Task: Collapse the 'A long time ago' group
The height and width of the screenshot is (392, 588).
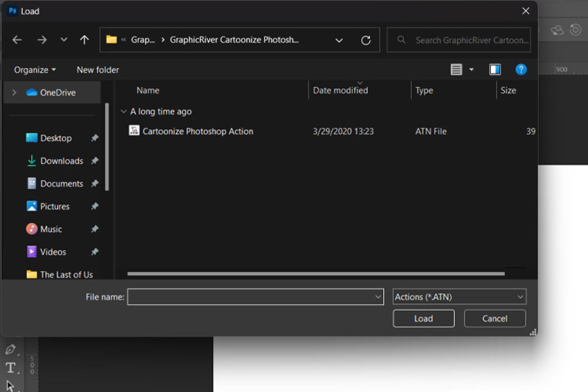Action: pyautogui.click(x=123, y=111)
